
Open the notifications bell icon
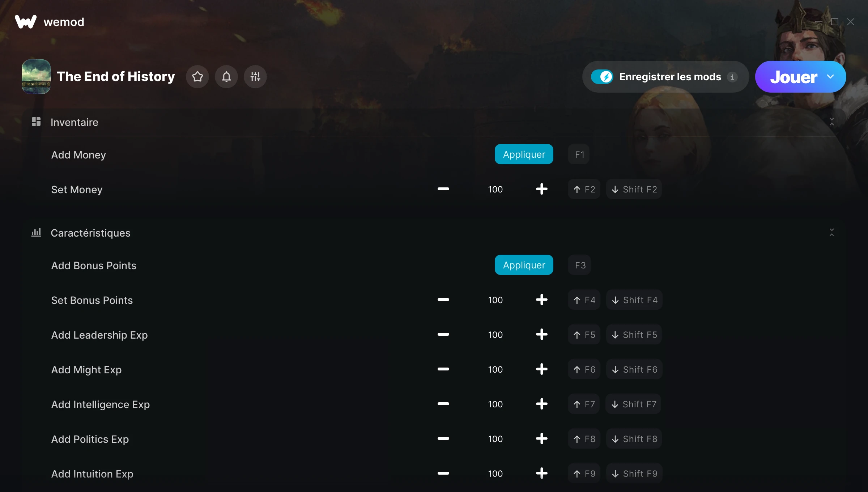[x=226, y=77]
